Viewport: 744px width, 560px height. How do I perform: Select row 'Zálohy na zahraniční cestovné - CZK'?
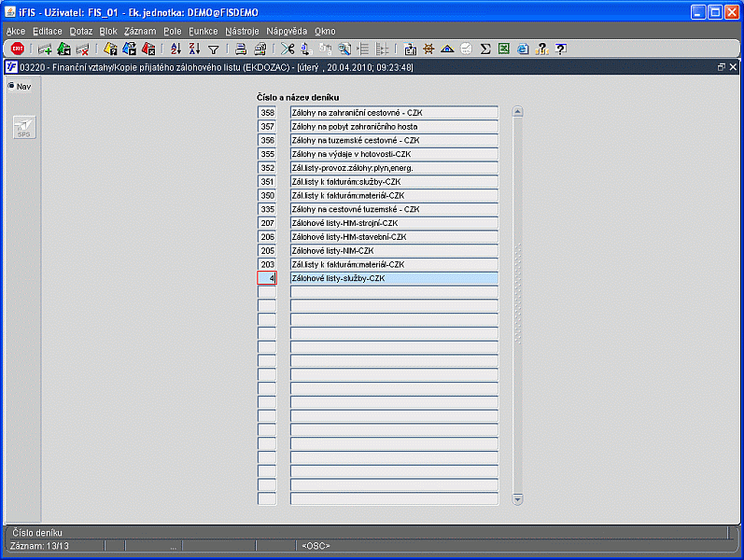pos(394,113)
